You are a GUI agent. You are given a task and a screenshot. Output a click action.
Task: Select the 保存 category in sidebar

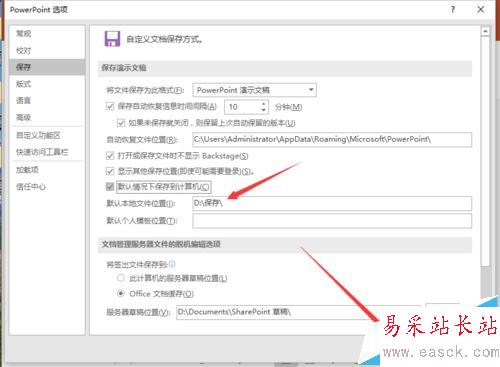[x=47, y=67]
